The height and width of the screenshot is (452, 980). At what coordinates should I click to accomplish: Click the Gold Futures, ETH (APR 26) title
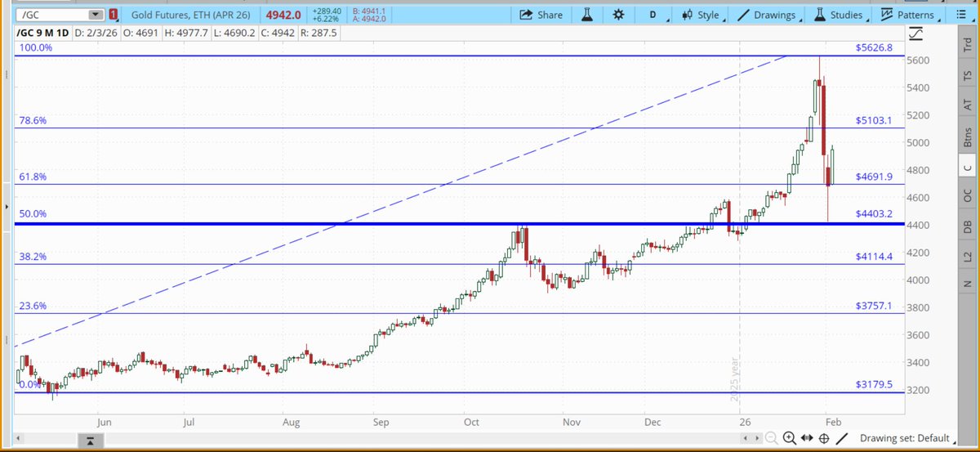[x=191, y=15]
